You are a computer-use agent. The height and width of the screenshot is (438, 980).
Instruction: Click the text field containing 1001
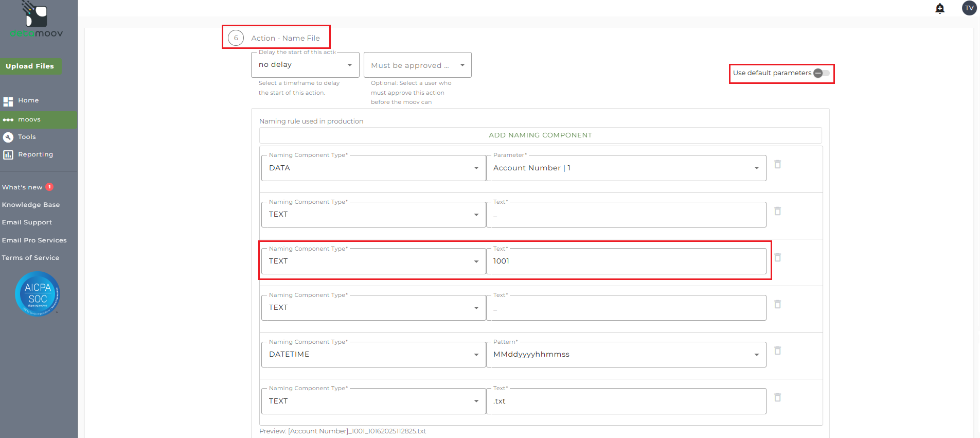pyautogui.click(x=626, y=261)
